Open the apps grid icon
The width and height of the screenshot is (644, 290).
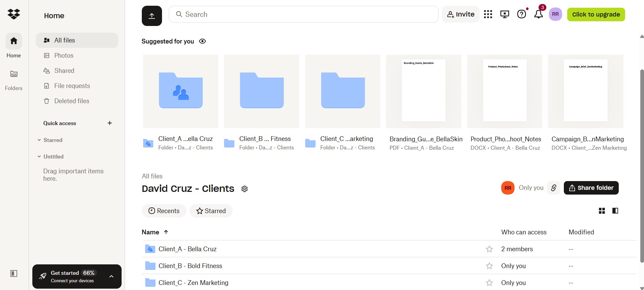pyautogui.click(x=488, y=14)
